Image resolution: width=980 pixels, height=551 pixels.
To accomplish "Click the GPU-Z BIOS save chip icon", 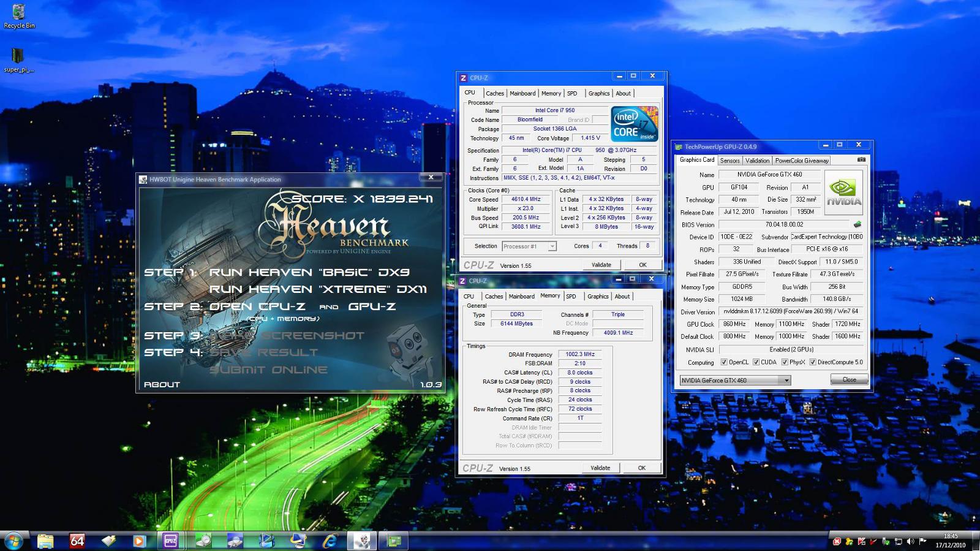I will click(857, 224).
